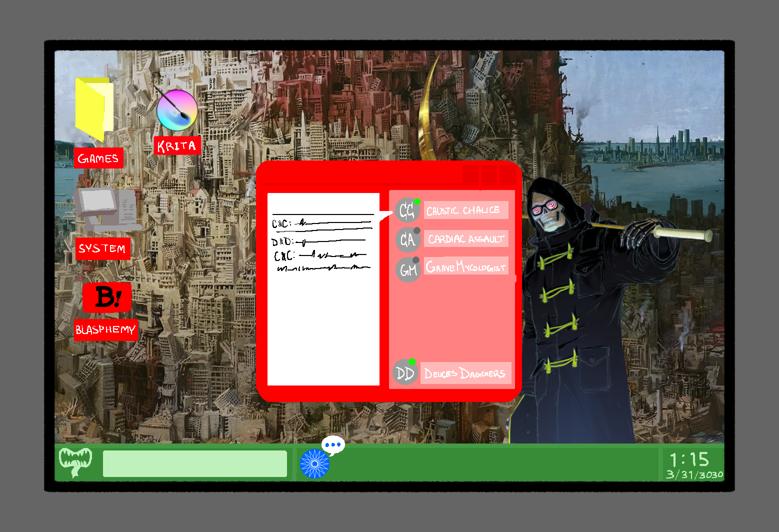Click the Blasphemy text label

click(105, 330)
